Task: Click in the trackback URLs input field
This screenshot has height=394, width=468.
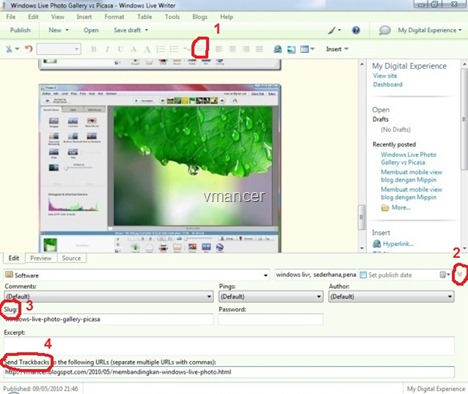Action: coord(229,372)
